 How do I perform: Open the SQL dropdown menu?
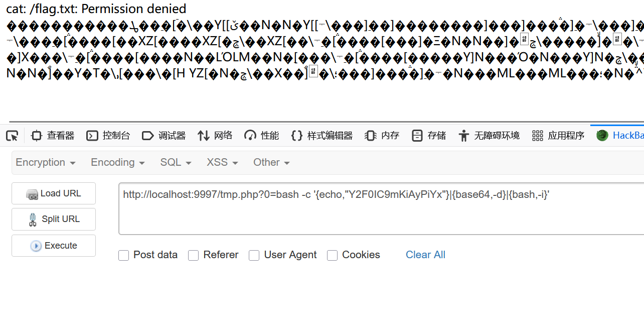(x=176, y=162)
